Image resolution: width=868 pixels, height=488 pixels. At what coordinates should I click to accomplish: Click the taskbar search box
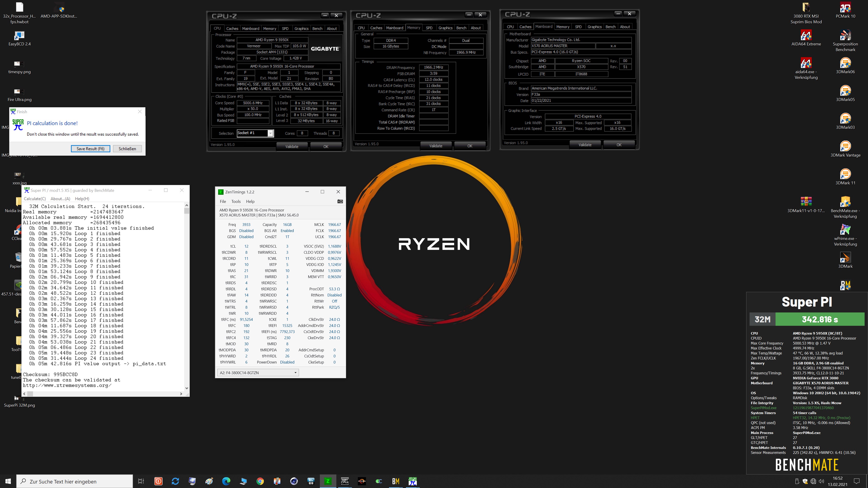74,481
